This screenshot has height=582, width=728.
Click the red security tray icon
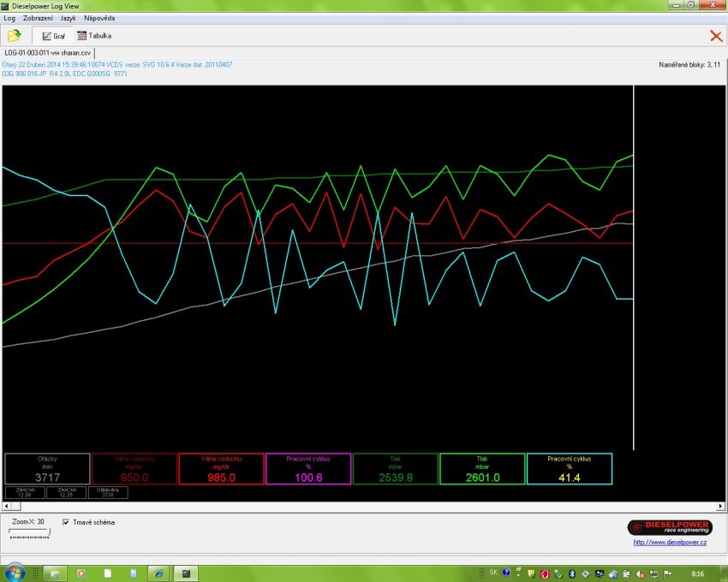pos(545,574)
